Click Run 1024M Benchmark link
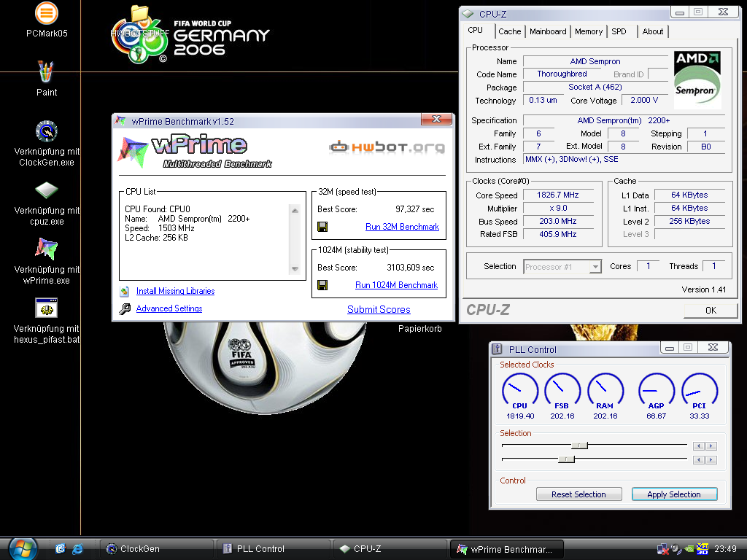This screenshot has width=747, height=560. 396,285
